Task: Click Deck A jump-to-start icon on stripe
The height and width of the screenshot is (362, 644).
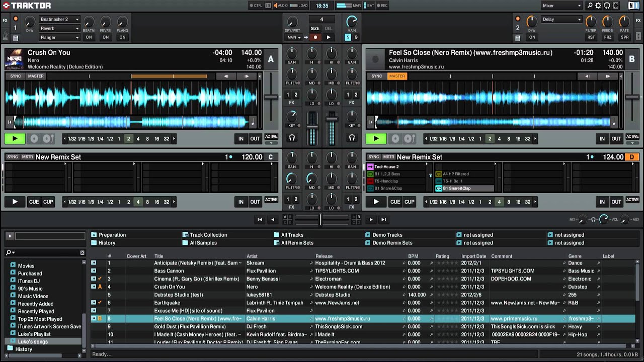Action: (9, 122)
